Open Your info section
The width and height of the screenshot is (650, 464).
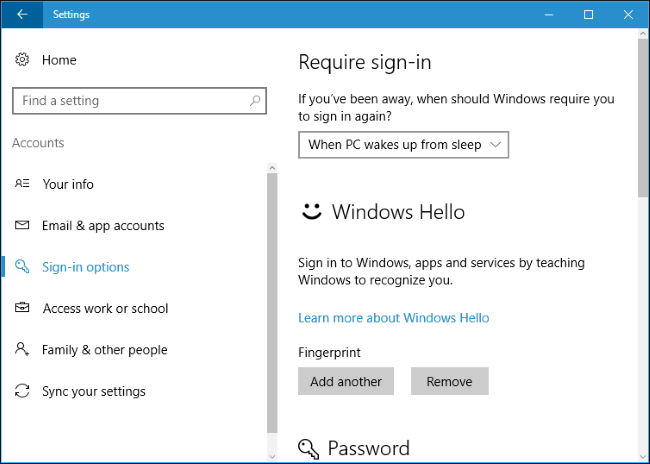(x=68, y=184)
